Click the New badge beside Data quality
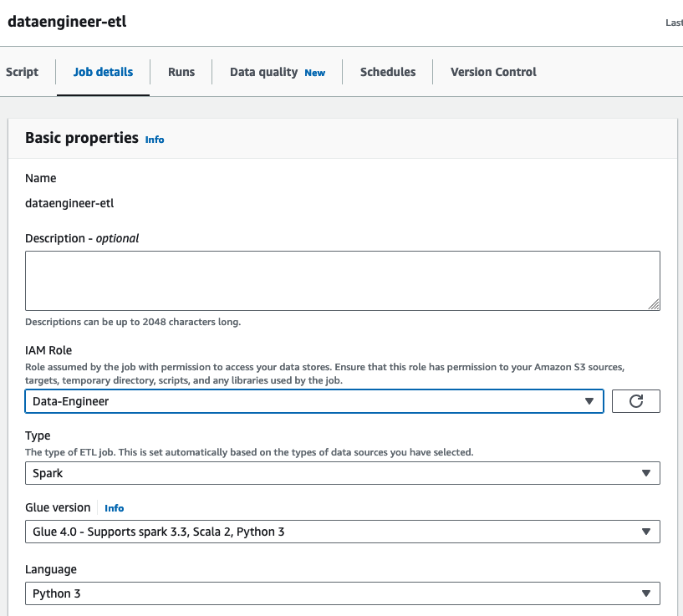Viewport: 683px width, 616px height. (315, 73)
